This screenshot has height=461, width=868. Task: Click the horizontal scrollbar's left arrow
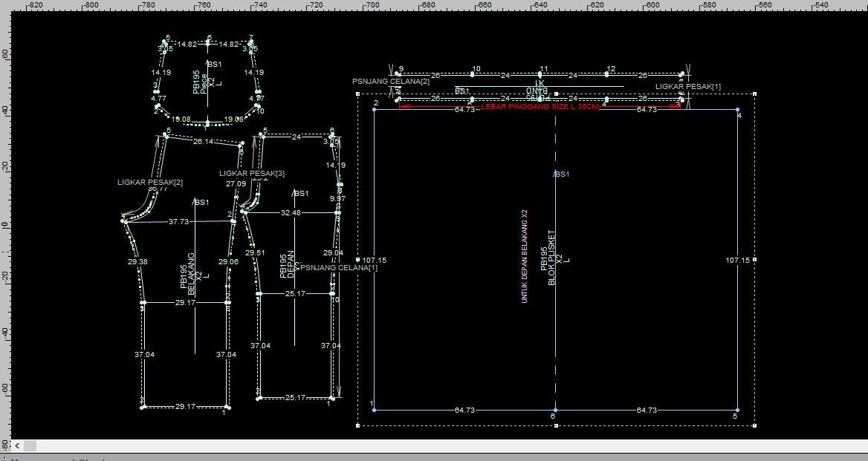pyautogui.click(x=17, y=446)
